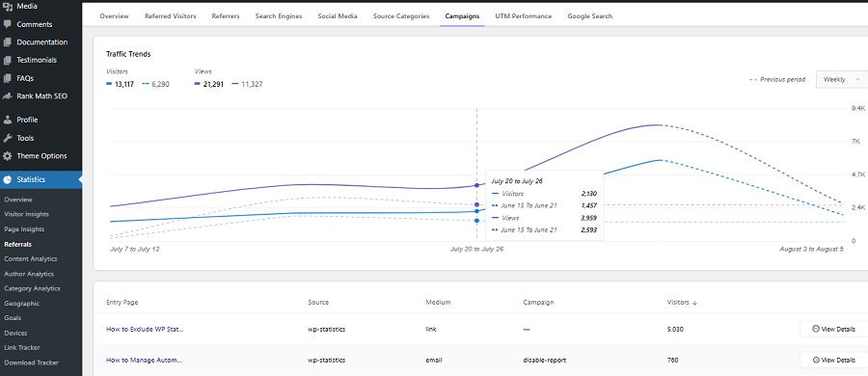
Task: Open 'How to Exclude WP Stat...' entry page link
Action: (145, 329)
